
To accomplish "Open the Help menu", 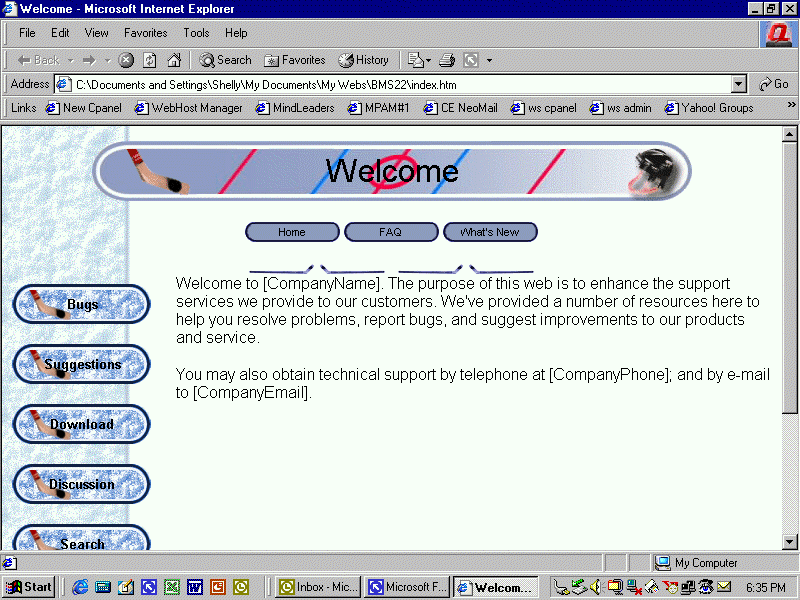I will [236, 33].
